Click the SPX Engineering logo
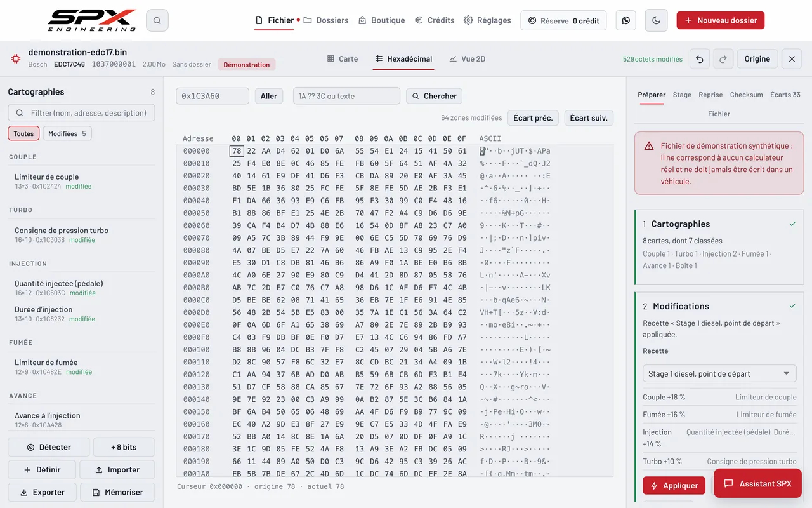 (x=92, y=20)
